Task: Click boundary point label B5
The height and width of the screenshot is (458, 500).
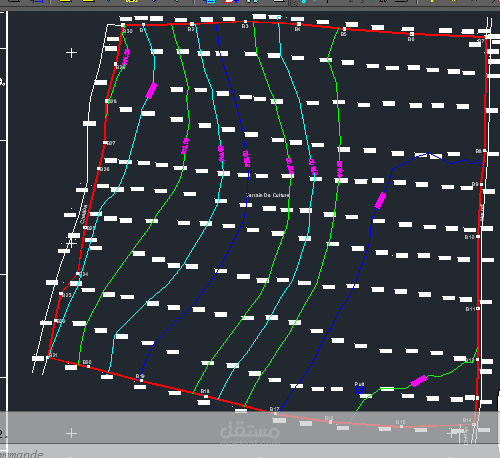Action: tap(344, 34)
